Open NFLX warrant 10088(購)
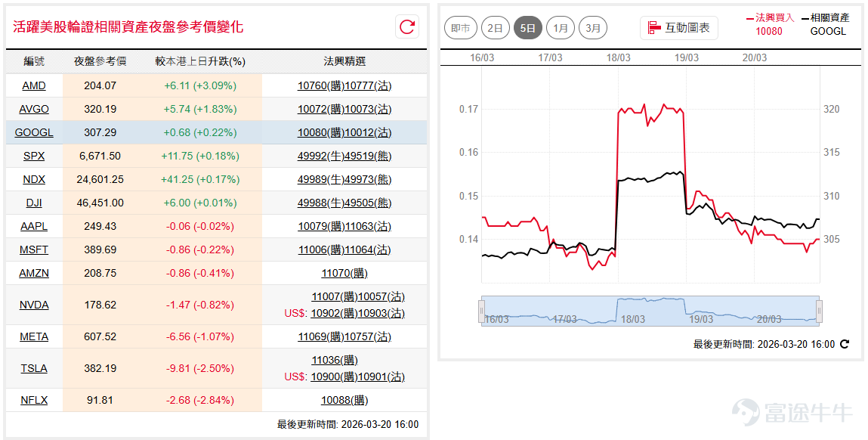The width and height of the screenshot is (868, 440). click(x=344, y=400)
